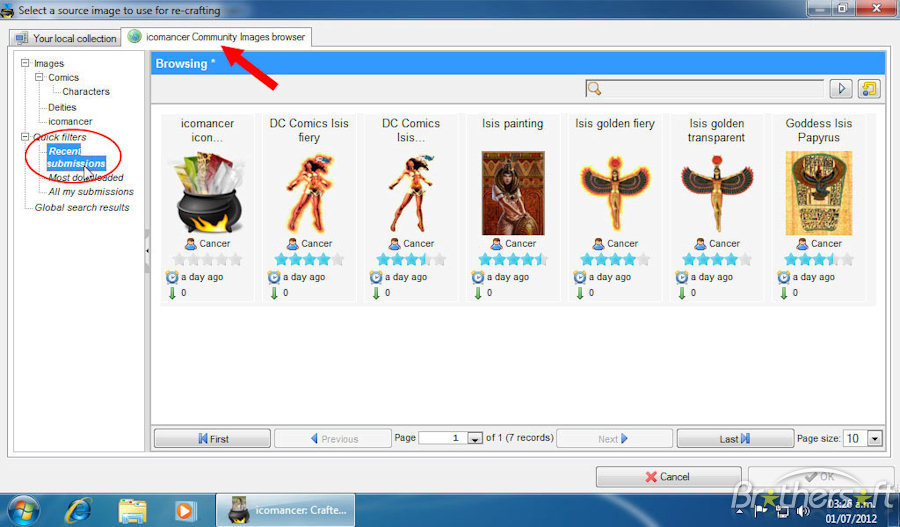Open the Page number dropdown

[x=475, y=439]
